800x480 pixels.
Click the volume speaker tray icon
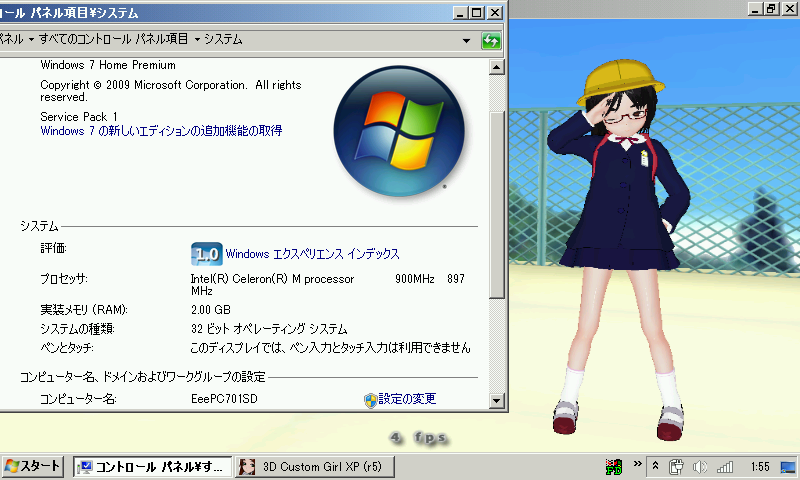[x=700, y=466]
